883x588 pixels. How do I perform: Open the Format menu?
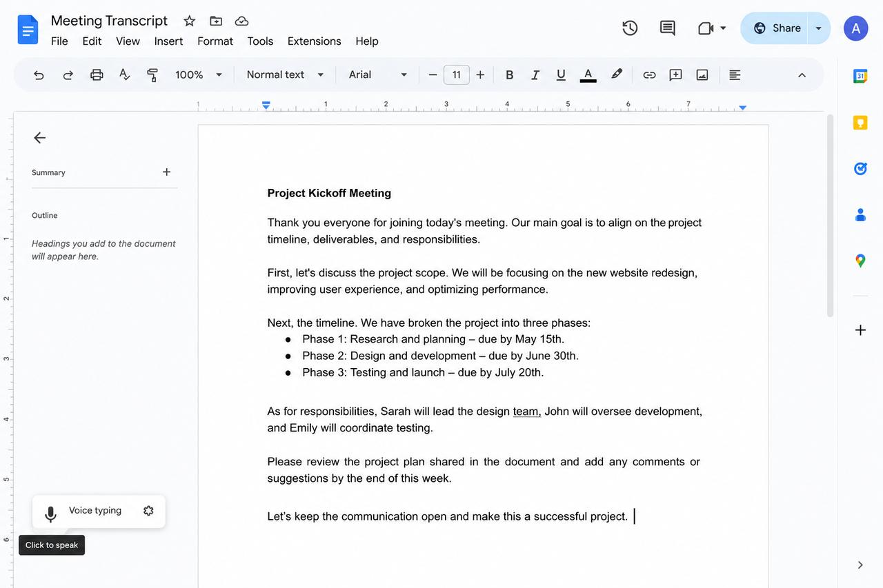tap(215, 41)
